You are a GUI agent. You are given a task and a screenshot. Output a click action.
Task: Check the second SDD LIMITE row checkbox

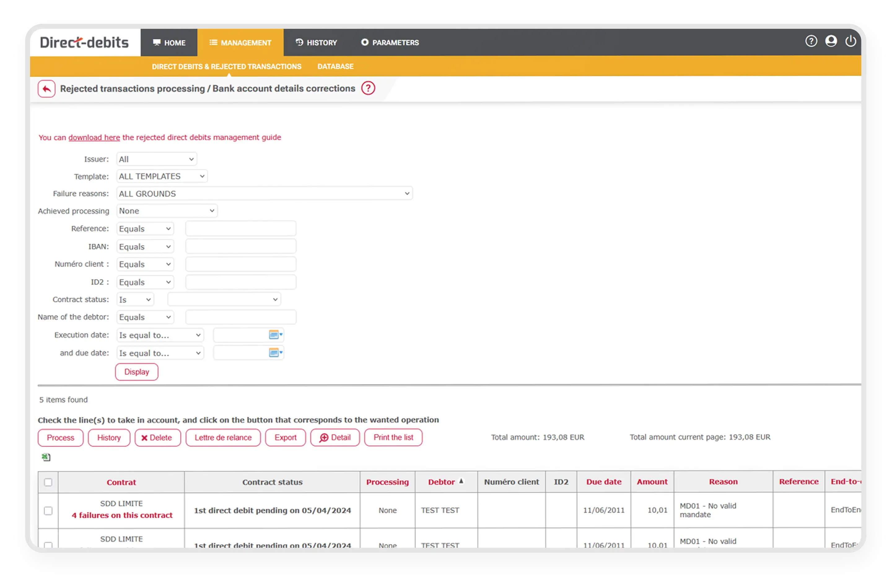click(x=48, y=545)
